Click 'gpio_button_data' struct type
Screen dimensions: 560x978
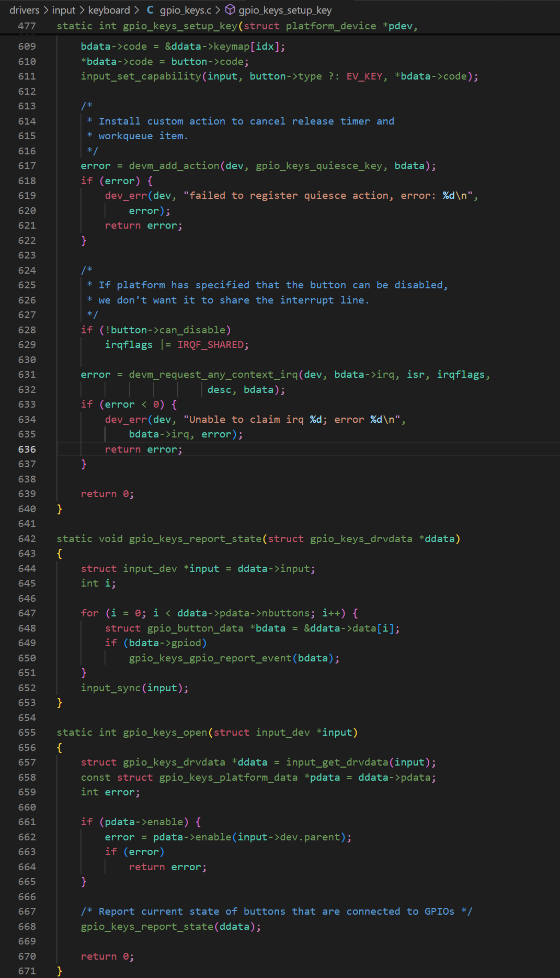195,628
